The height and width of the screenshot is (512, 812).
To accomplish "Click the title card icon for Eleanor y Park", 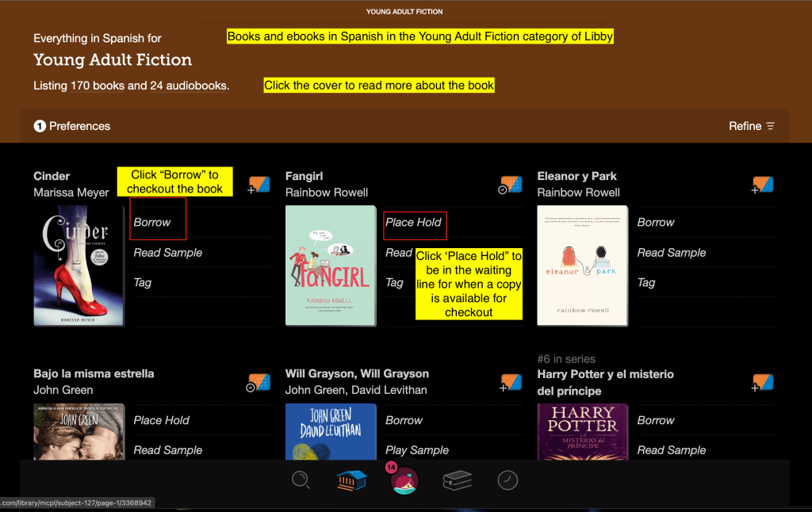I will [x=763, y=185].
